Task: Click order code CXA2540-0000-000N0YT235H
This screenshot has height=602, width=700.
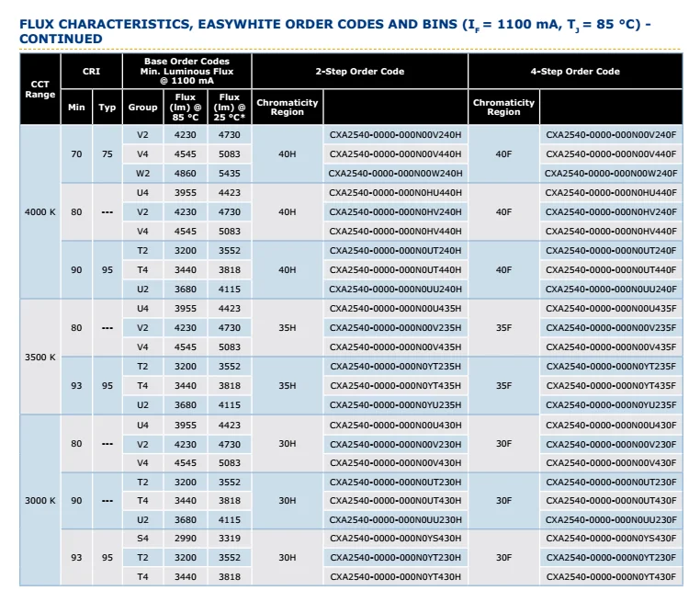Action: click(x=396, y=367)
